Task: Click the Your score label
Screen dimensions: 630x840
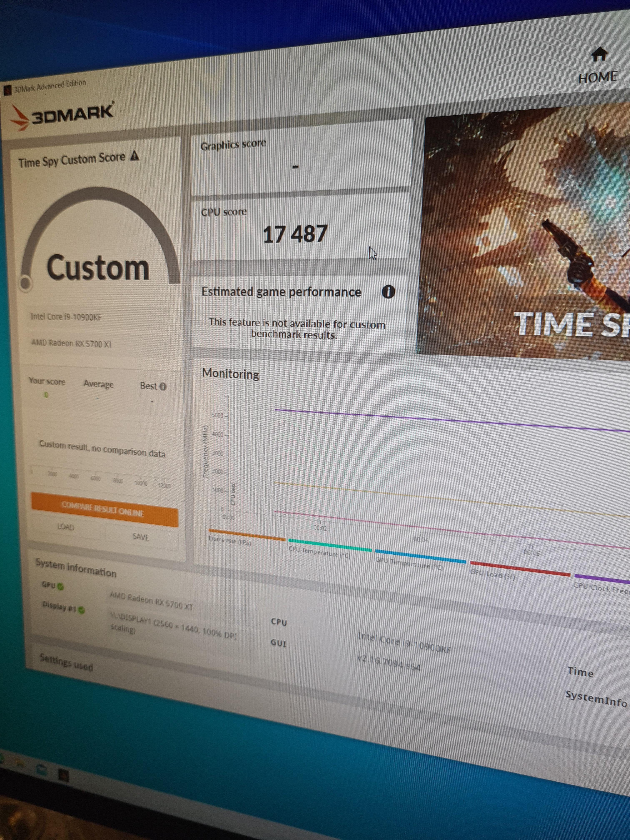Action: tap(47, 381)
